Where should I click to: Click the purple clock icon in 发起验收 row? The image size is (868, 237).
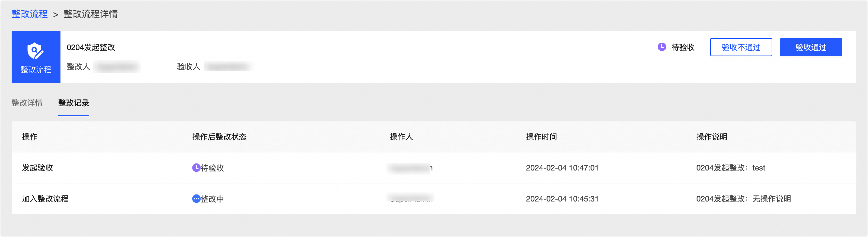click(x=196, y=168)
